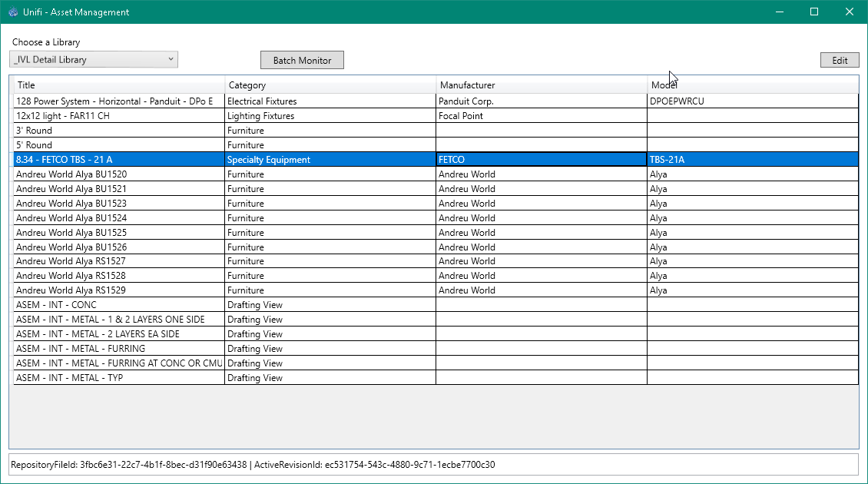
Task: Click Andreu World manufacturer in RS1529 row
Action: (x=542, y=290)
